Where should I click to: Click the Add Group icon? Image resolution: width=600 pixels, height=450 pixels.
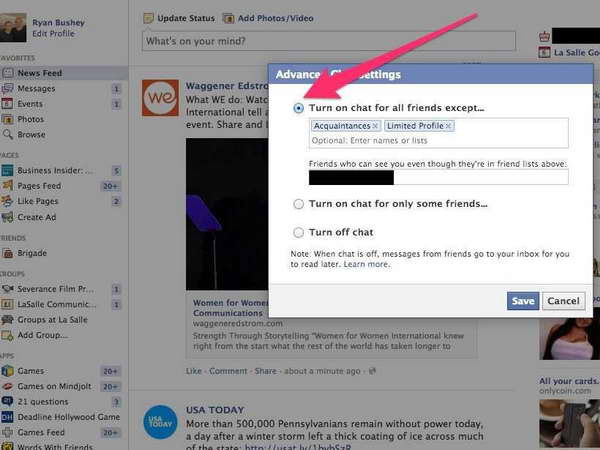click(7, 335)
